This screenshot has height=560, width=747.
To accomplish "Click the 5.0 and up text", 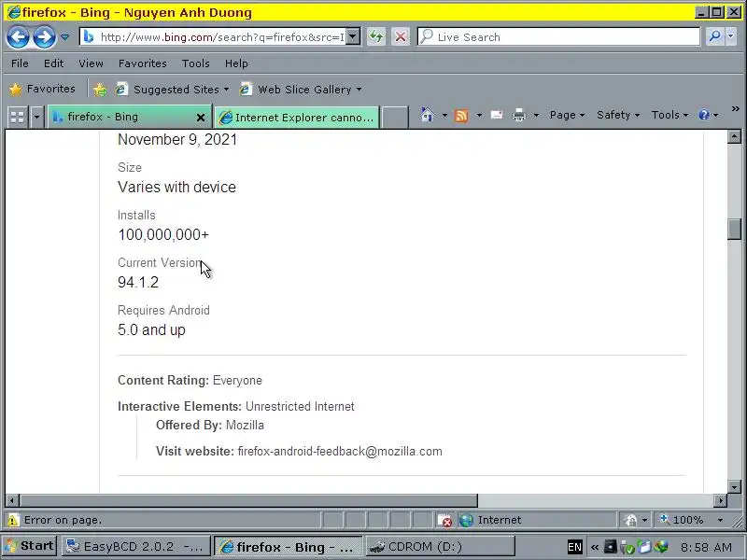I will (x=151, y=330).
